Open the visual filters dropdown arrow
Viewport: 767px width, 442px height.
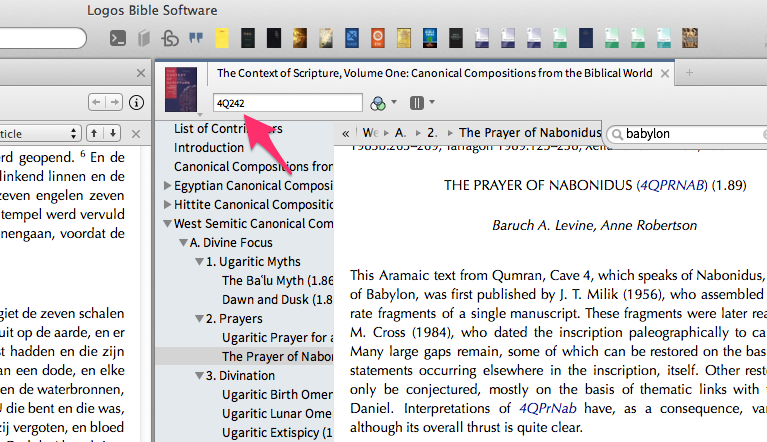pyautogui.click(x=394, y=102)
